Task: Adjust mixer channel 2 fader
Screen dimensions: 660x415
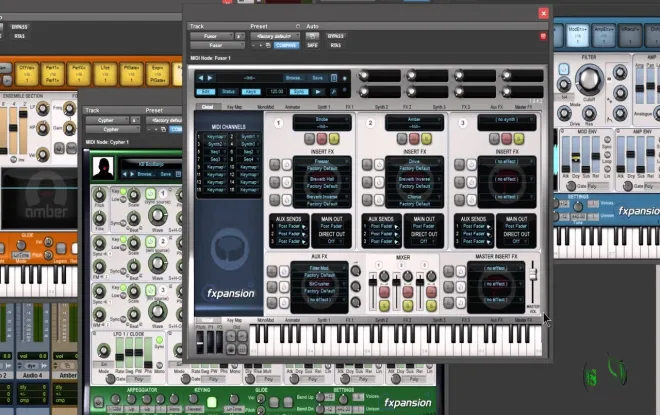Action: tap(396, 282)
